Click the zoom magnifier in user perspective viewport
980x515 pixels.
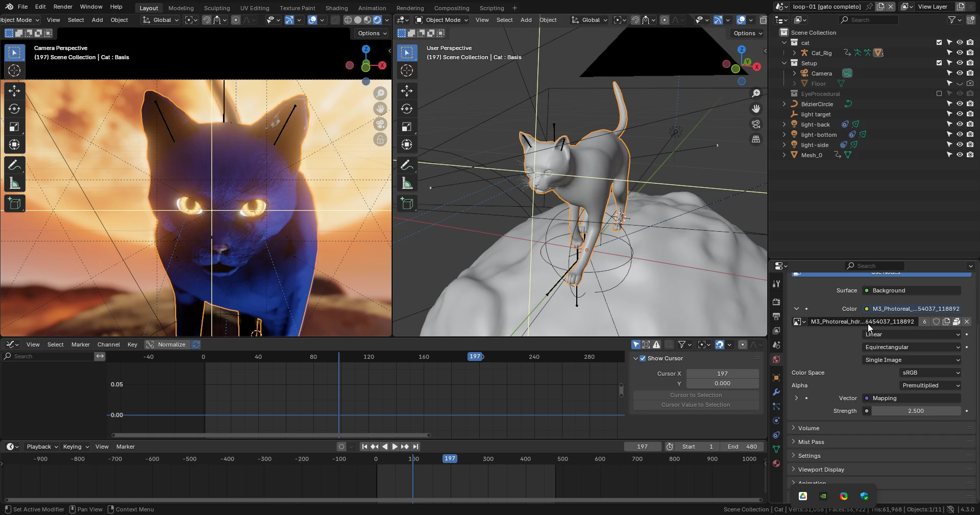(x=756, y=93)
